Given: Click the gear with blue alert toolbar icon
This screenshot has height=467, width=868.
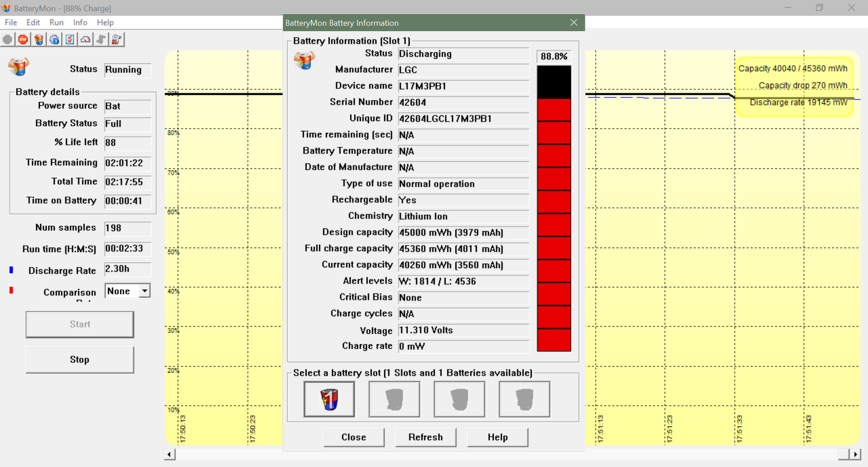Looking at the screenshot, I should click(x=54, y=40).
